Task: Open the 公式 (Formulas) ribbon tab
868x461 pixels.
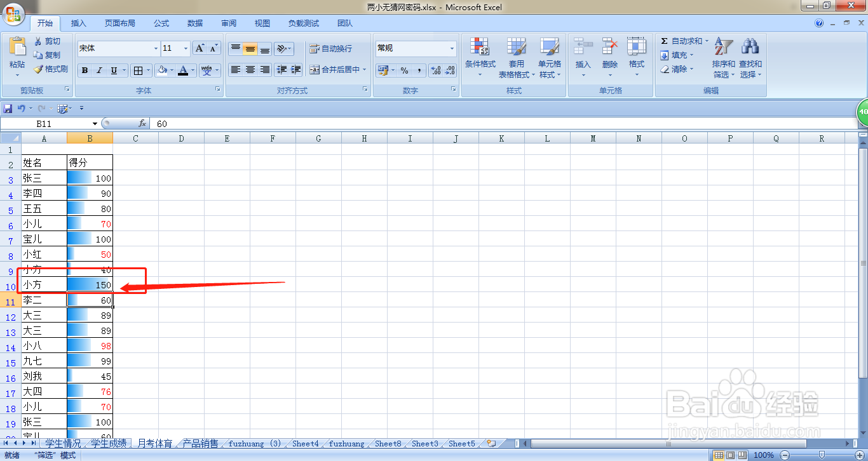Action: pos(161,23)
